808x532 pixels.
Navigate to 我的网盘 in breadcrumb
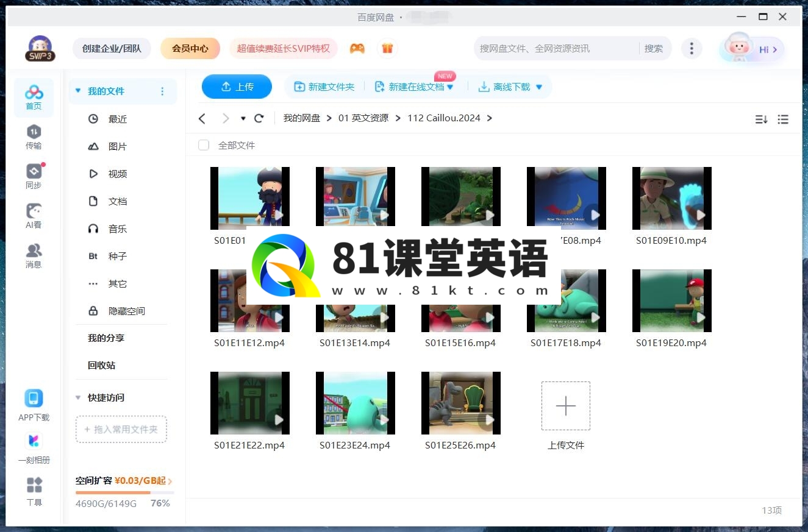coord(301,118)
